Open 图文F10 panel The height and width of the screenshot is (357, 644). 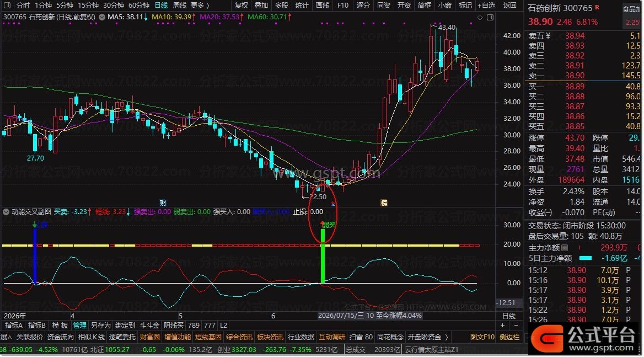pyautogui.click(x=482, y=337)
